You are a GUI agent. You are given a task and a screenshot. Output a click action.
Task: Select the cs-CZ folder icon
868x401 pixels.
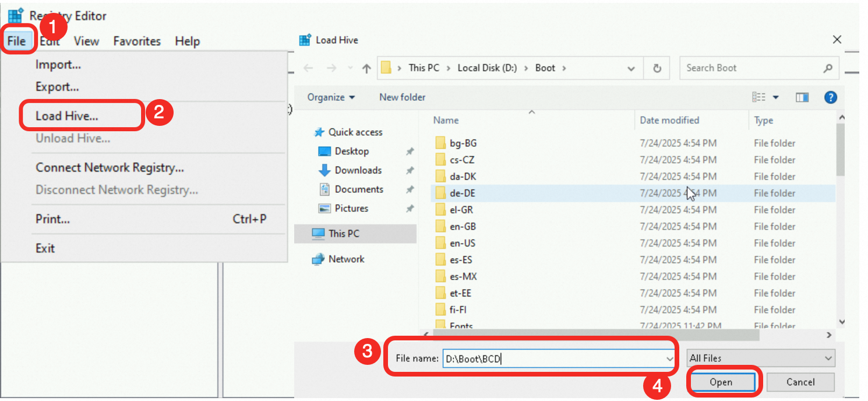(x=440, y=160)
